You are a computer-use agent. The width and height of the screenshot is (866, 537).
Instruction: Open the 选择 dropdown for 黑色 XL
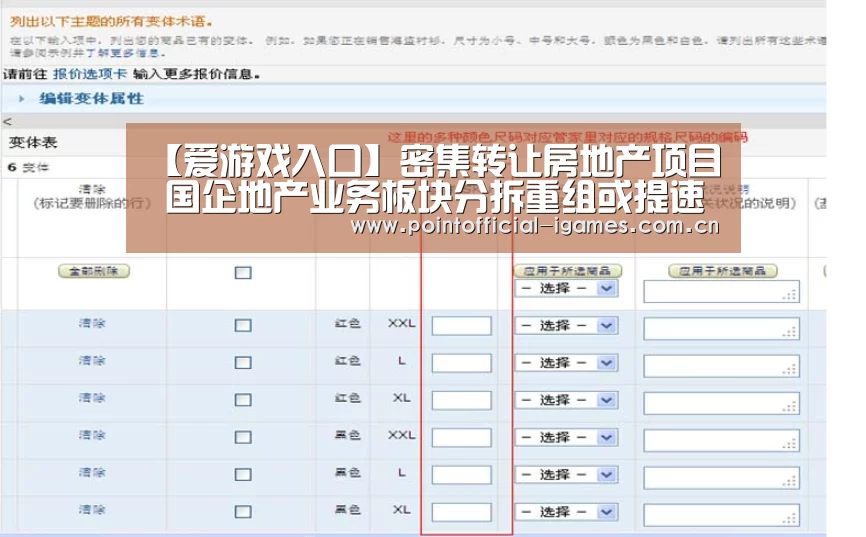(x=566, y=512)
